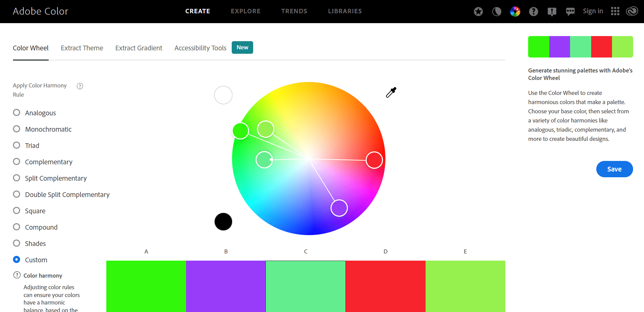
Task: Open the help question mark icon in header
Action: [534, 12]
